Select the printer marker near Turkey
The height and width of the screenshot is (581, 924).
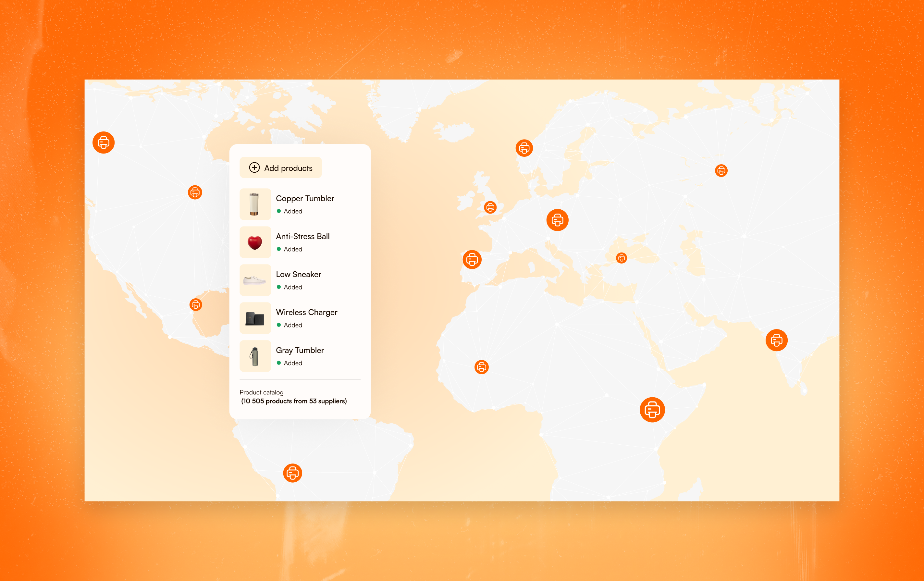point(621,258)
